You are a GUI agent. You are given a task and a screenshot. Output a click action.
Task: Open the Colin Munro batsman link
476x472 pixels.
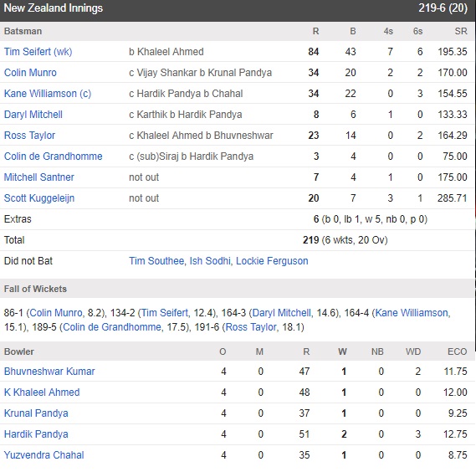coord(30,73)
